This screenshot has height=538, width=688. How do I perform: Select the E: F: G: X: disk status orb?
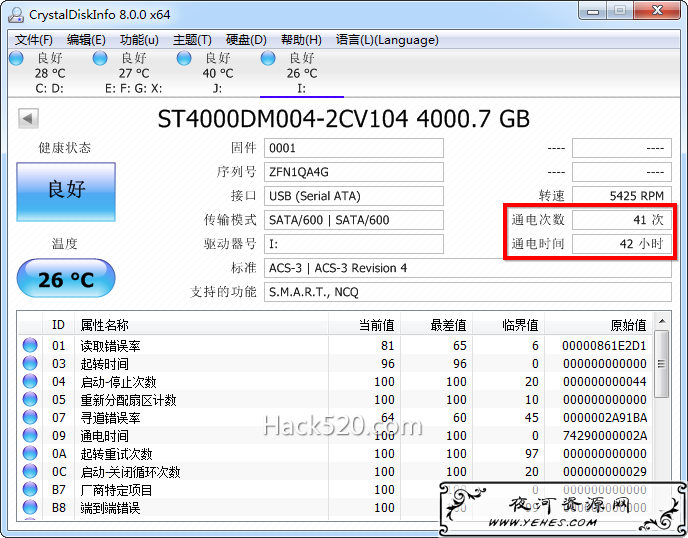pyautogui.click(x=100, y=58)
